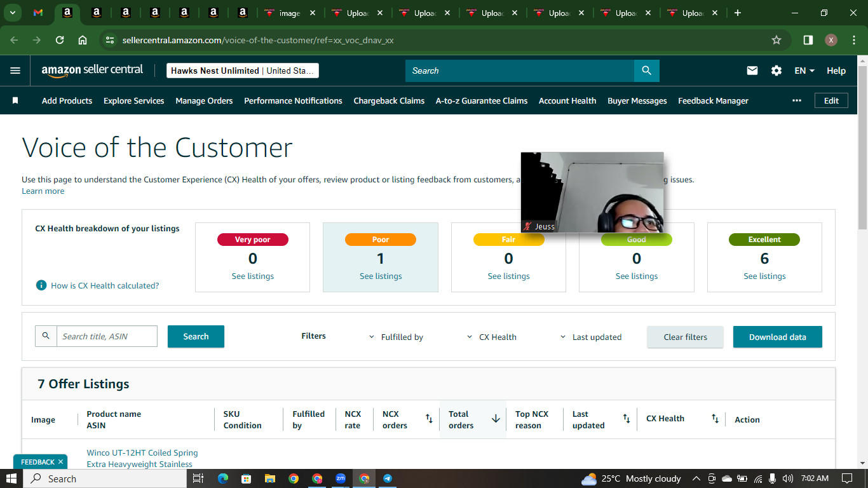This screenshot has height=488, width=868.
Task: Open the EN language dropdown
Action: click(x=804, y=71)
